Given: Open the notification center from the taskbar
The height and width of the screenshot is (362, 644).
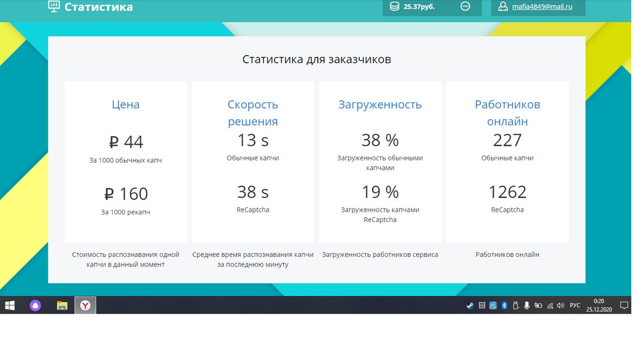Looking at the screenshot, I should point(624,305).
